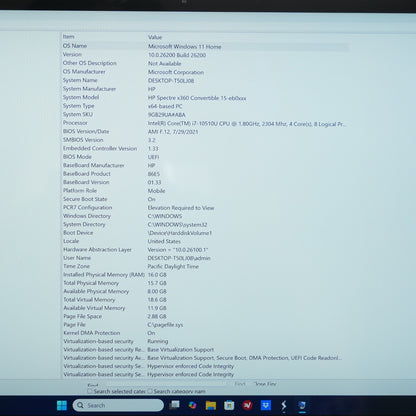Screen dimensions: 416x416
Task: Open the Windows Start menu
Action: (x=62, y=405)
